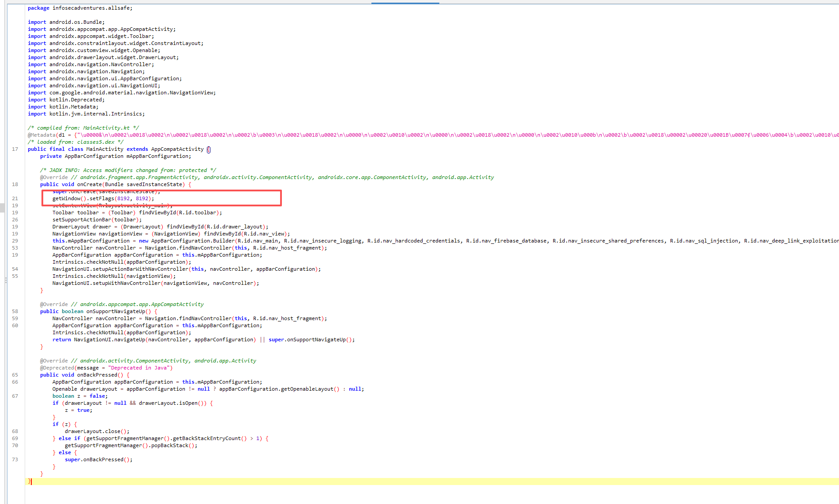Click the drawerLayout.close() call
839x504 pixels.
point(97,431)
